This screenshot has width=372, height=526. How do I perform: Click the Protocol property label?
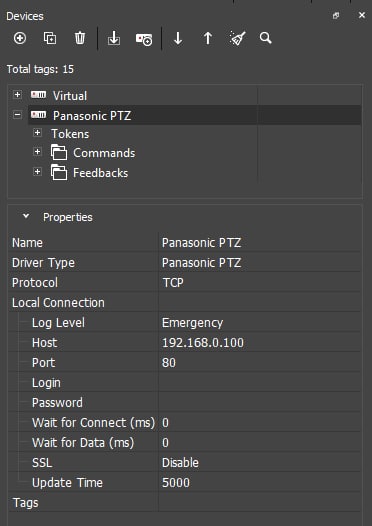coord(35,282)
